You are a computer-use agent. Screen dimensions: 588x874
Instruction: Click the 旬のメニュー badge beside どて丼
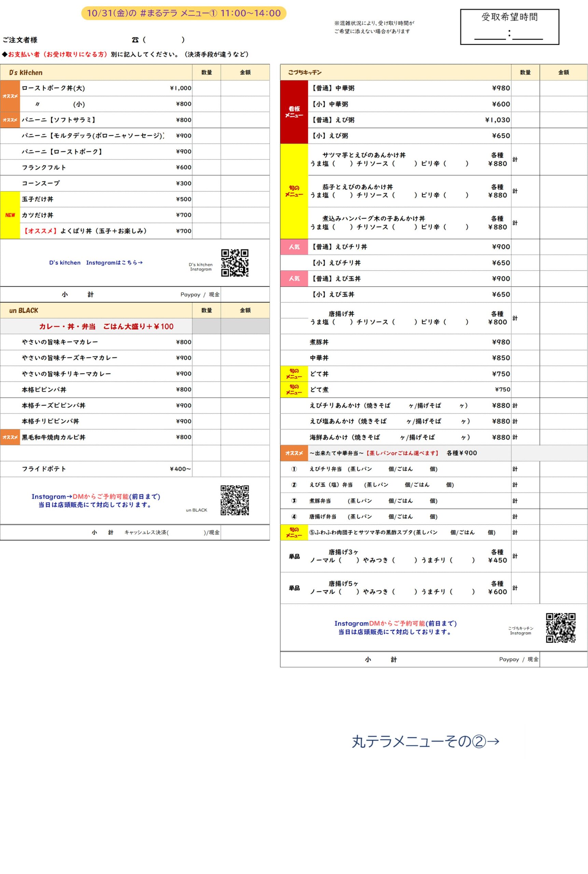(x=294, y=374)
